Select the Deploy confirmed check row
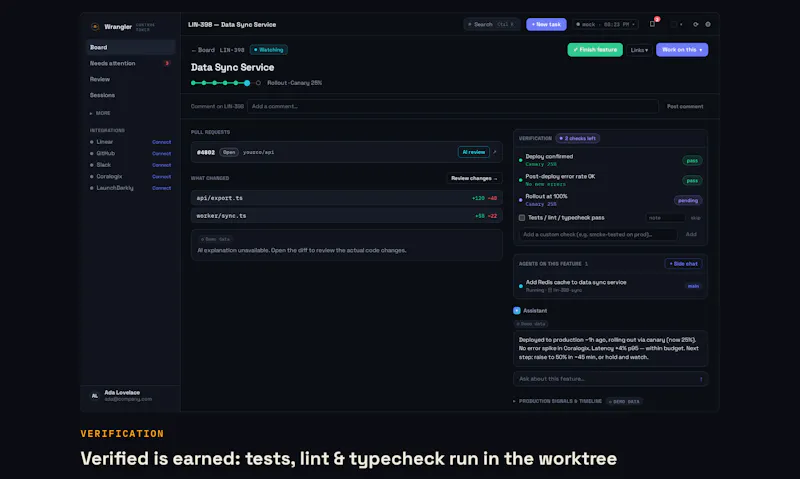Viewport: 800px width, 479px height. click(x=610, y=160)
